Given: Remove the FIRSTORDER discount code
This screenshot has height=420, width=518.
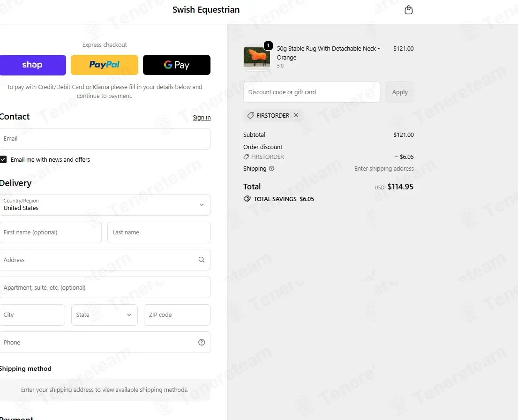Looking at the screenshot, I should coord(296,115).
